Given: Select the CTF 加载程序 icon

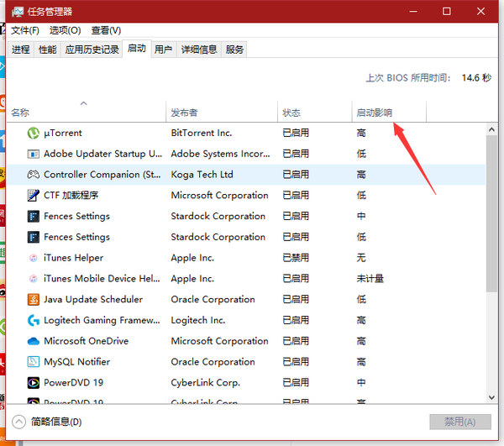Looking at the screenshot, I should tap(34, 196).
